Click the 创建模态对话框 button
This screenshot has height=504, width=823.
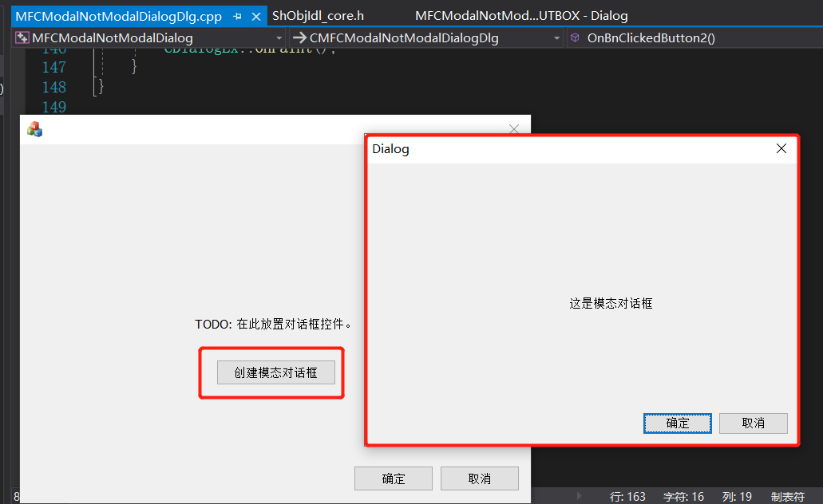(x=276, y=372)
